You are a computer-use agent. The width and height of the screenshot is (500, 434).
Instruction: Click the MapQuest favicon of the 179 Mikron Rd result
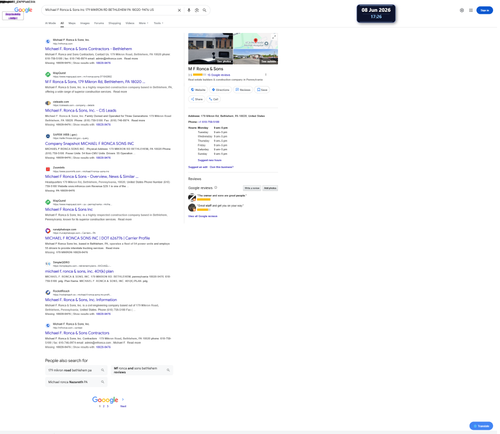click(48, 74)
